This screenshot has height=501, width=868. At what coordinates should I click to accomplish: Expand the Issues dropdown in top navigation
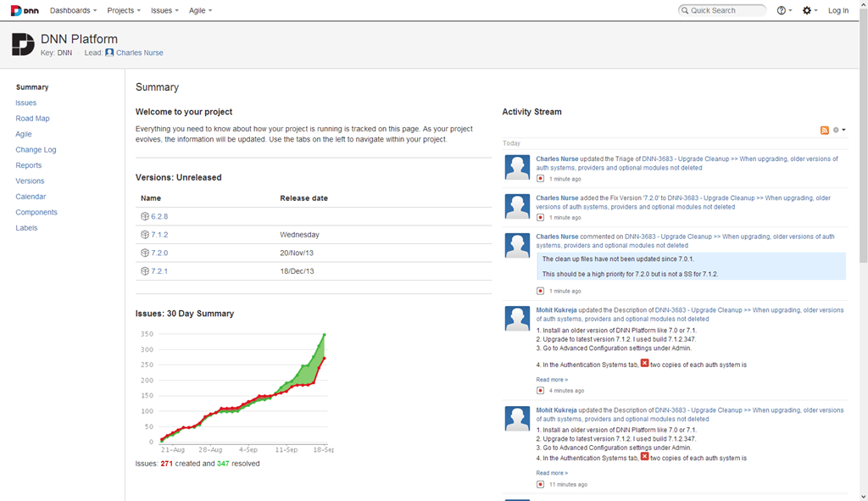coord(164,10)
